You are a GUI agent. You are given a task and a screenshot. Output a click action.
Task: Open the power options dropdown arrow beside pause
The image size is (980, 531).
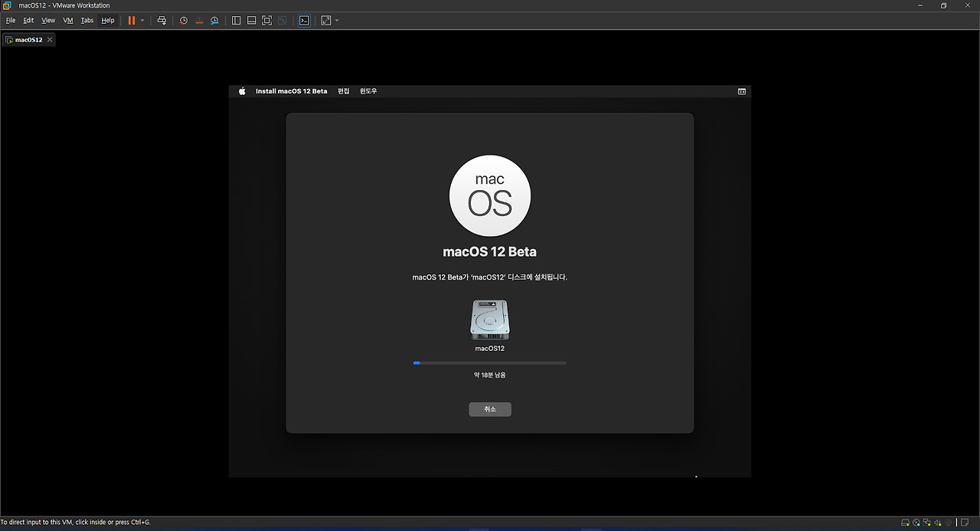pos(142,21)
